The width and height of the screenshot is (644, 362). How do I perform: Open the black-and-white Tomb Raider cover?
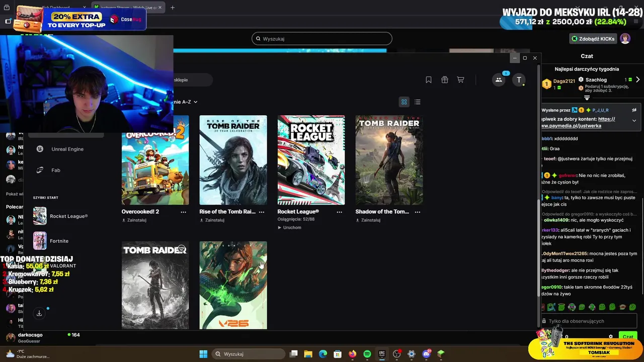tap(155, 285)
